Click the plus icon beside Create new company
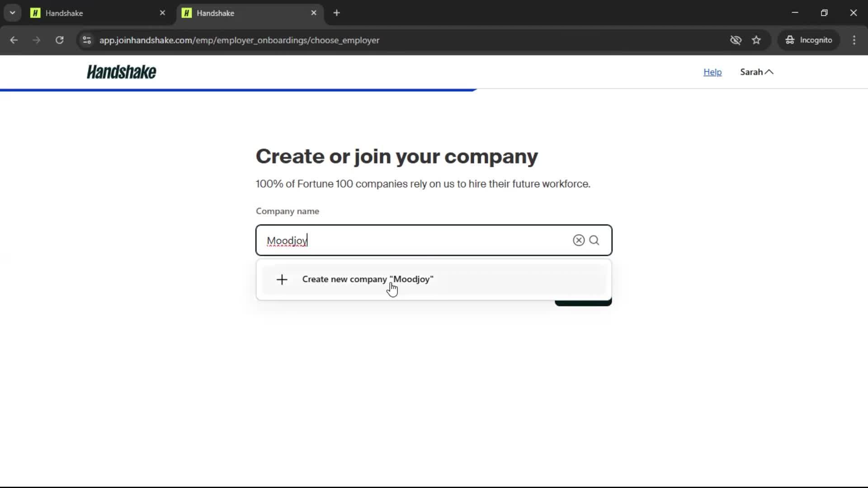The width and height of the screenshot is (868, 488). (x=282, y=280)
